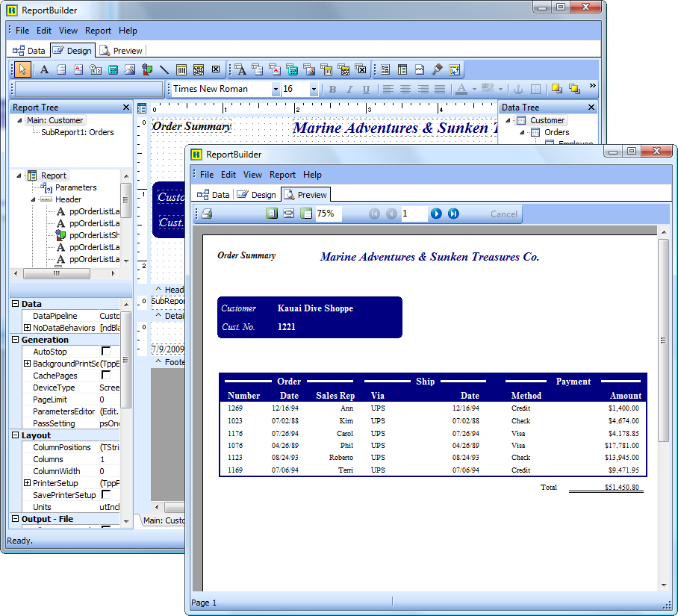The height and width of the screenshot is (616, 678).
Task: Enable the CachePages checkbox
Action: click(105, 375)
